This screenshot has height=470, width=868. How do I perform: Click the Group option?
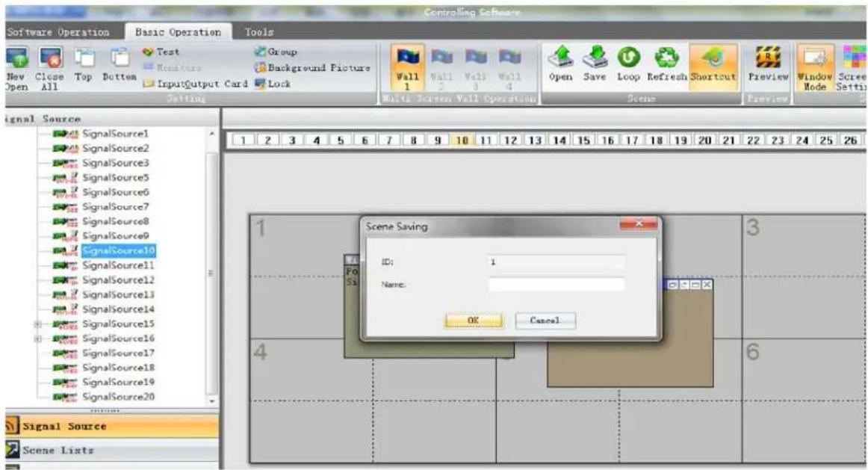click(x=276, y=52)
